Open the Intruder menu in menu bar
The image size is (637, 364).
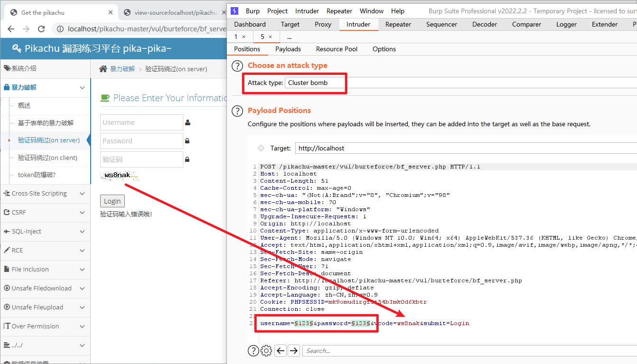point(307,11)
